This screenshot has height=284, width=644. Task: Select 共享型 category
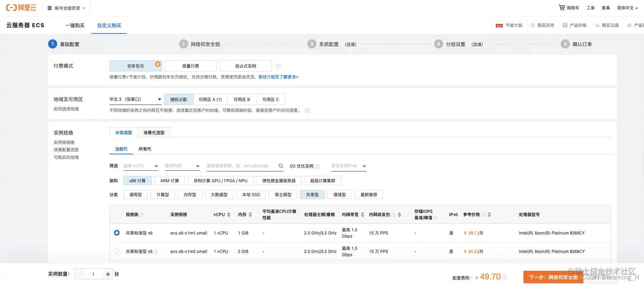tap(312, 195)
